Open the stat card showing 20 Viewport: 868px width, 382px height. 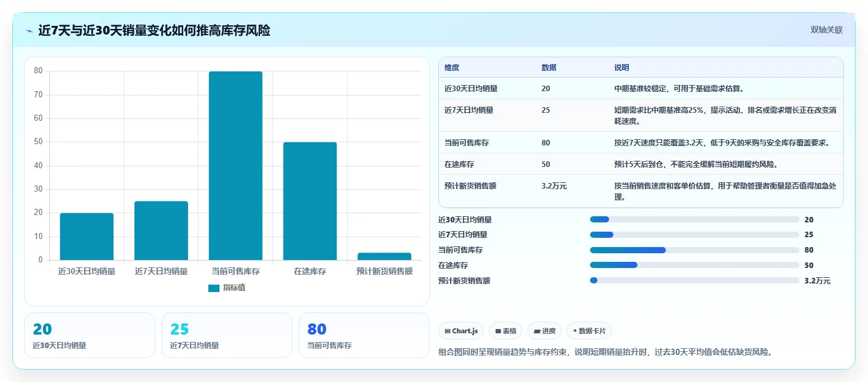coord(89,335)
